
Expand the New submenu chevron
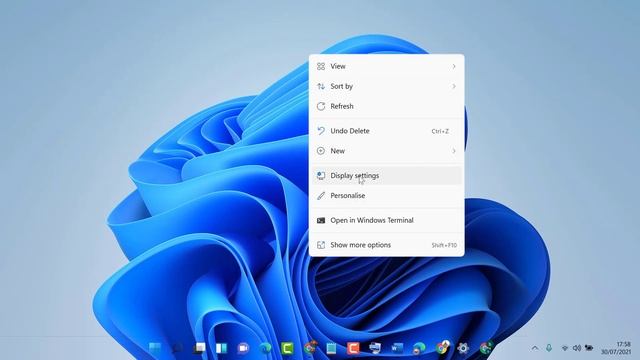point(454,151)
